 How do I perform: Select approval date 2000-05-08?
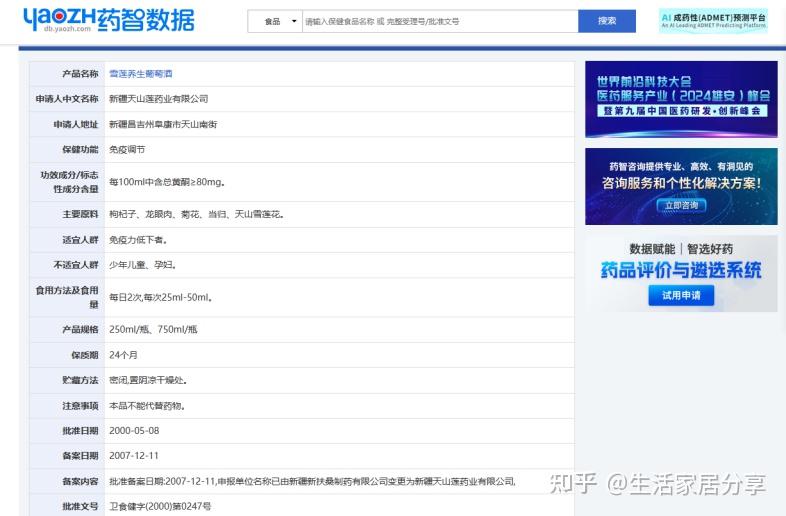pos(134,431)
